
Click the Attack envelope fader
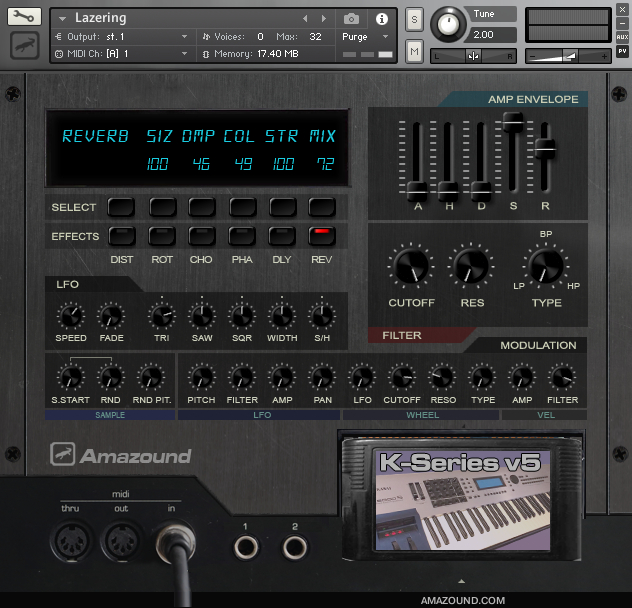417,191
